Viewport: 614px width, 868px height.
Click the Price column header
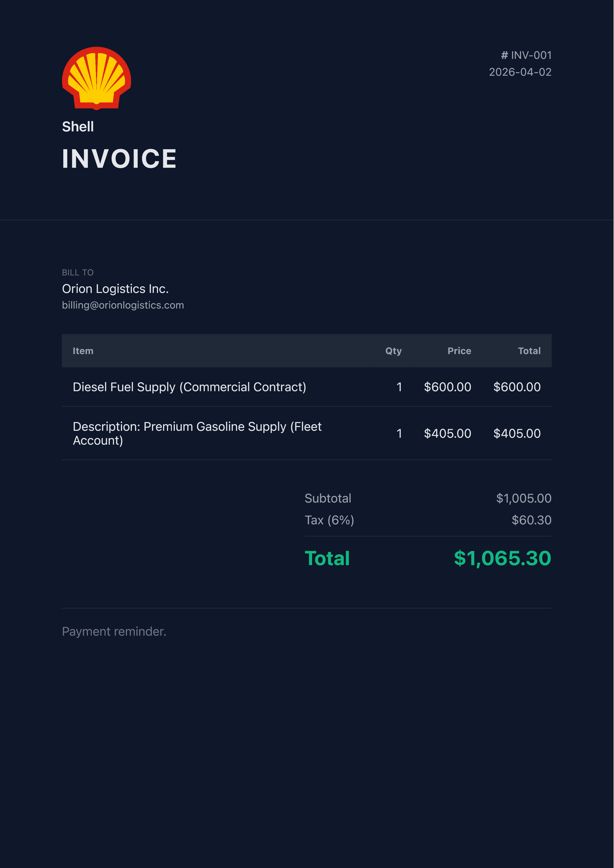tap(459, 351)
